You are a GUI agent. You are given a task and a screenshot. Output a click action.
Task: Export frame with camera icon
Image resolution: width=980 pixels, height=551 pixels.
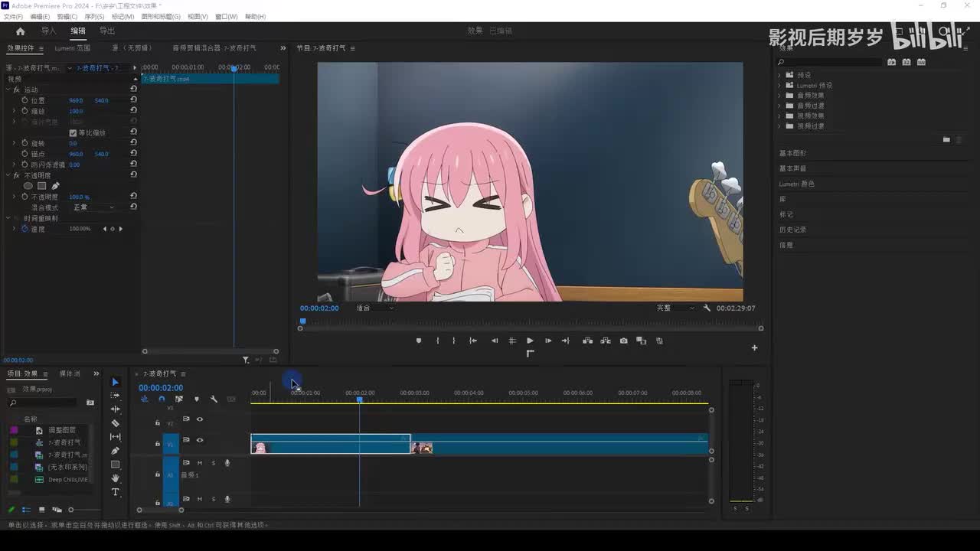click(623, 341)
